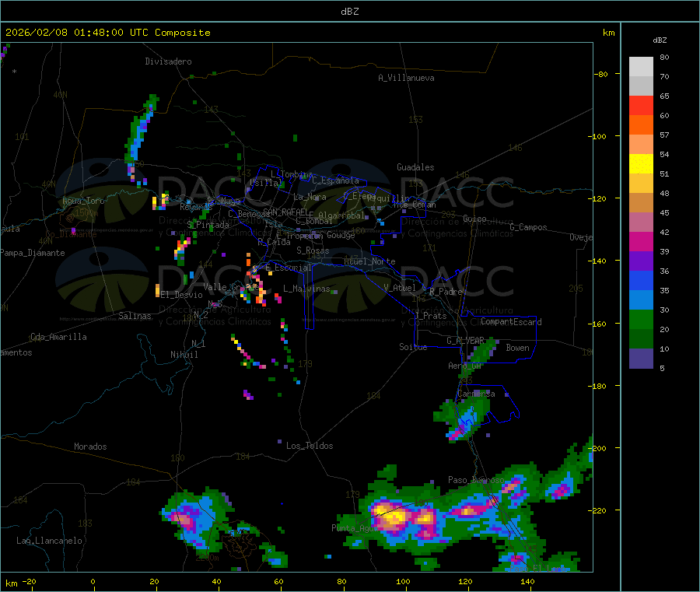Click the timestamp '2026/02/08 01:48:00 UTC Composite'
The height and width of the screenshot is (592, 700).
click(107, 33)
